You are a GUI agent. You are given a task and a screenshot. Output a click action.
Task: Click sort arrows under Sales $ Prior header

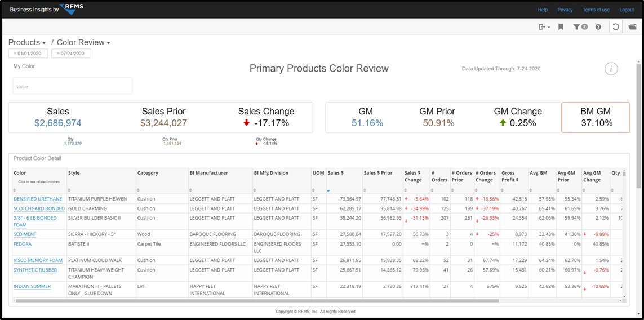pos(366,190)
